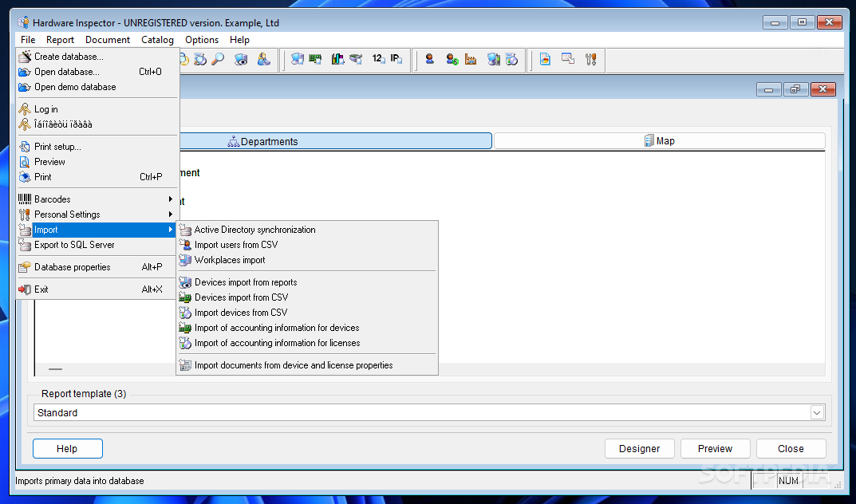Switch to the Departments tab

tap(335, 141)
